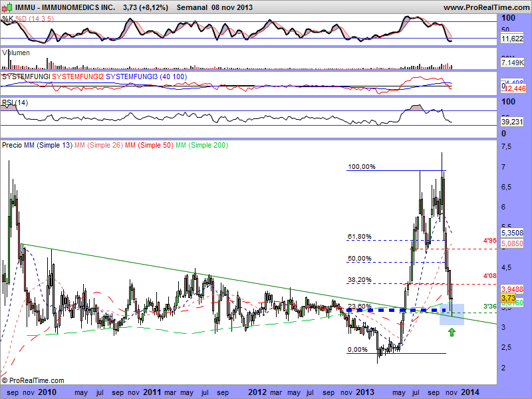
Task: Click the 7,5 price axis label
Action: (506, 147)
